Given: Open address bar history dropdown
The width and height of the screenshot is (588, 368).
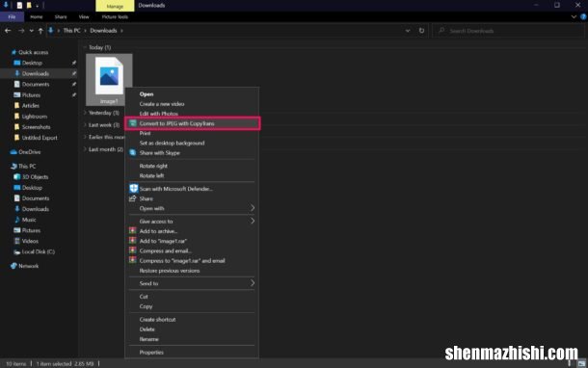Looking at the screenshot, I should [408, 31].
